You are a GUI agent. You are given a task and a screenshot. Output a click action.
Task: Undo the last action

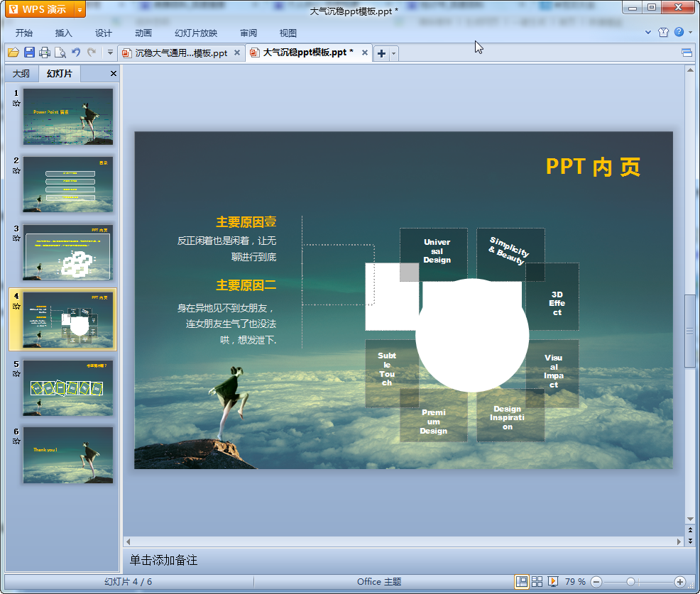coord(76,53)
